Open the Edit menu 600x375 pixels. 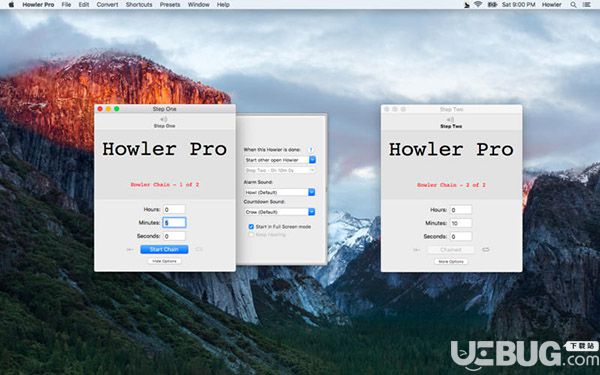(84, 5)
